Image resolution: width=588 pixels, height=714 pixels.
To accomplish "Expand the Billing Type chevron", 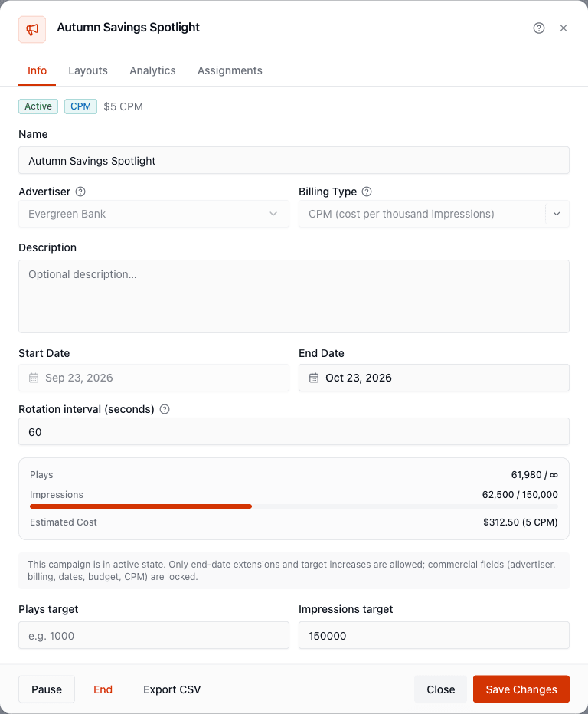I will tap(557, 214).
